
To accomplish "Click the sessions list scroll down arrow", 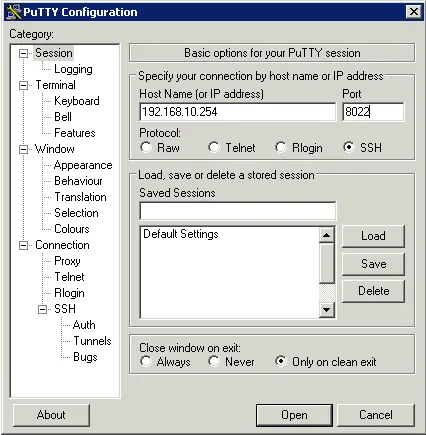I will [327, 310].
